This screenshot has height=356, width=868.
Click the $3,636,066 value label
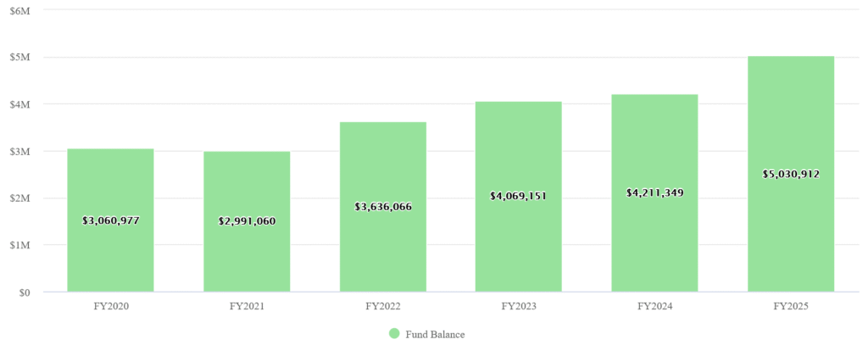[382, 207]
